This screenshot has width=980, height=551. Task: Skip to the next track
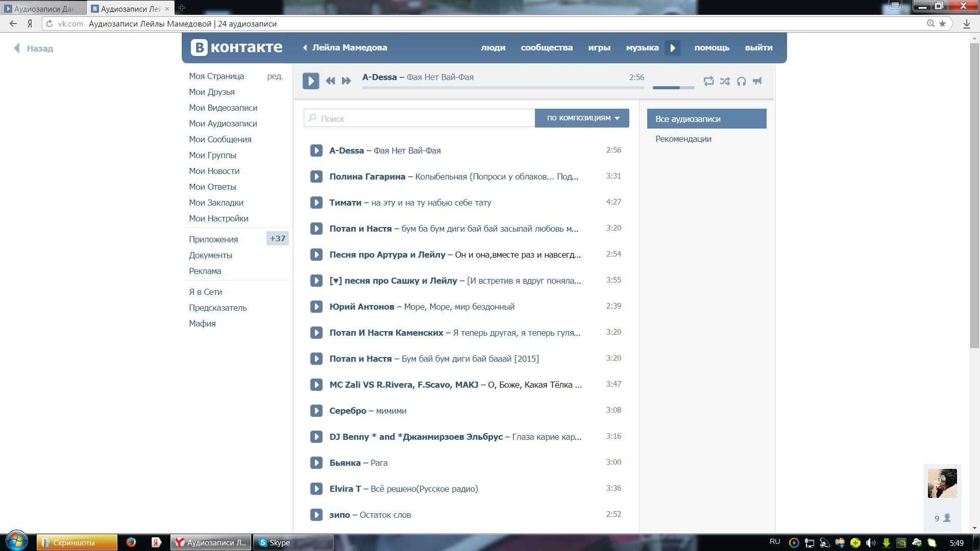tap(347, 81)
